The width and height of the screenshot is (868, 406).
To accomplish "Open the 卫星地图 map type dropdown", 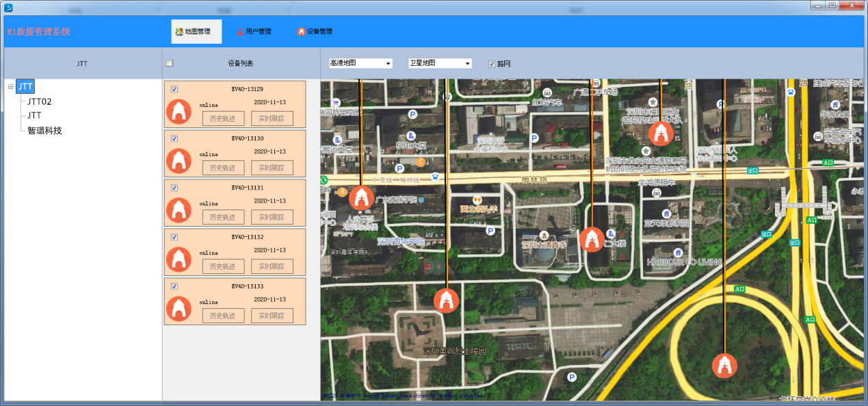I will (x=440, y=64).
